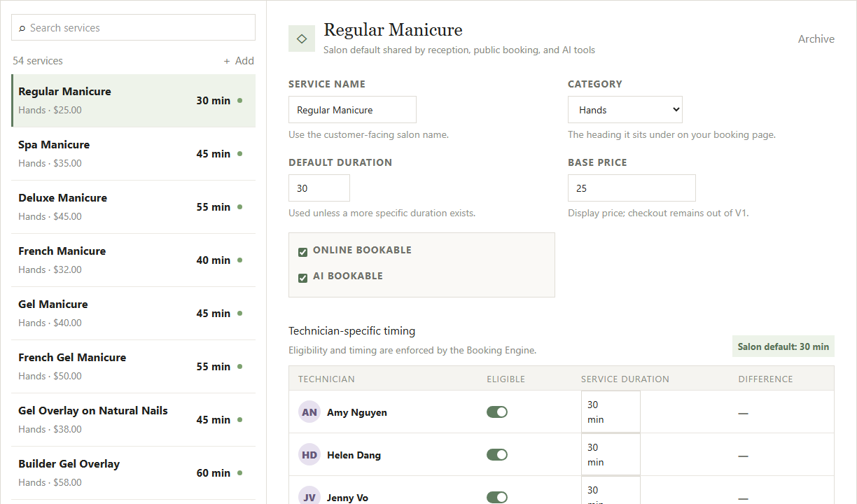Screen dimensions: 857x504
Task: Click the Service Duration column header
Action: [x=625, y=379]
